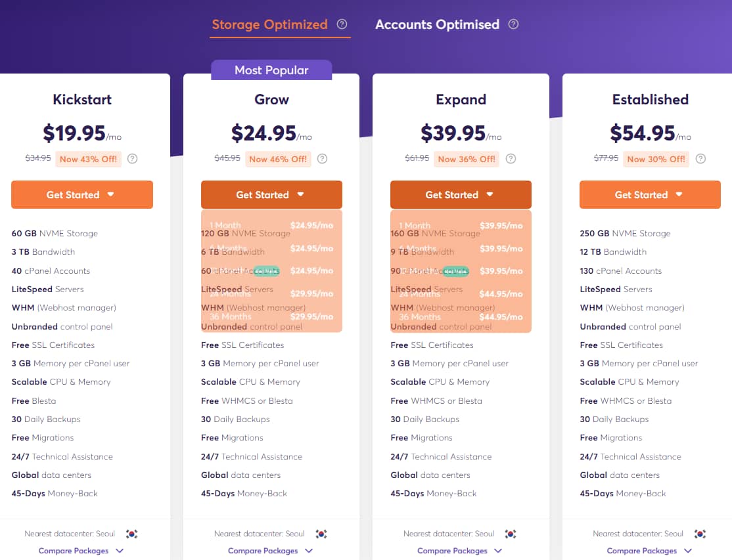Image resolution: width=732 pixels, height=560 pixels.
Task: Click the Korean flag under Kickstart plan
Action: (x=132, y=534)
